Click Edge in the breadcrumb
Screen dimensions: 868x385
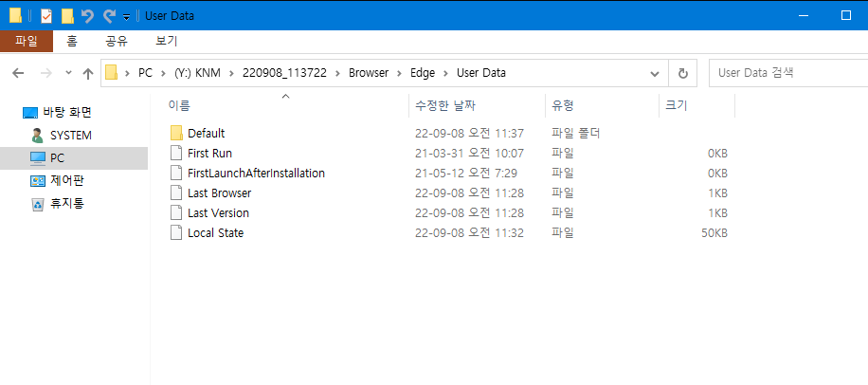coord(423,73)
